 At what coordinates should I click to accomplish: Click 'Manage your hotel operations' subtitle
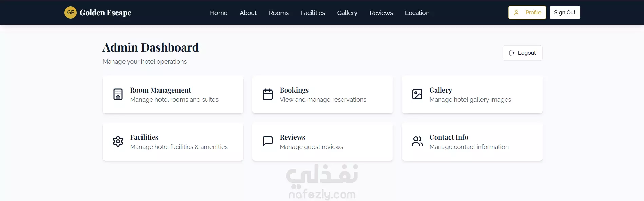pyautogui.click(x=145, y=62)
